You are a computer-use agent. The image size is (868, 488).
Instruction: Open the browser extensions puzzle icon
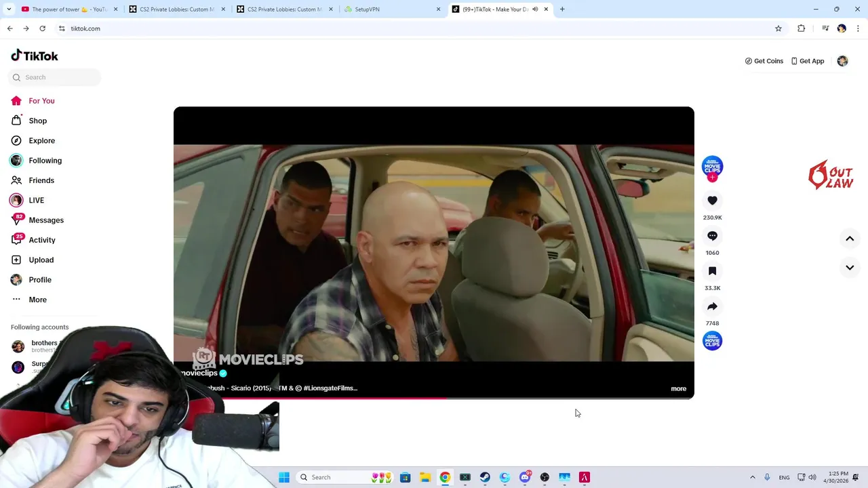click(802, 28)
